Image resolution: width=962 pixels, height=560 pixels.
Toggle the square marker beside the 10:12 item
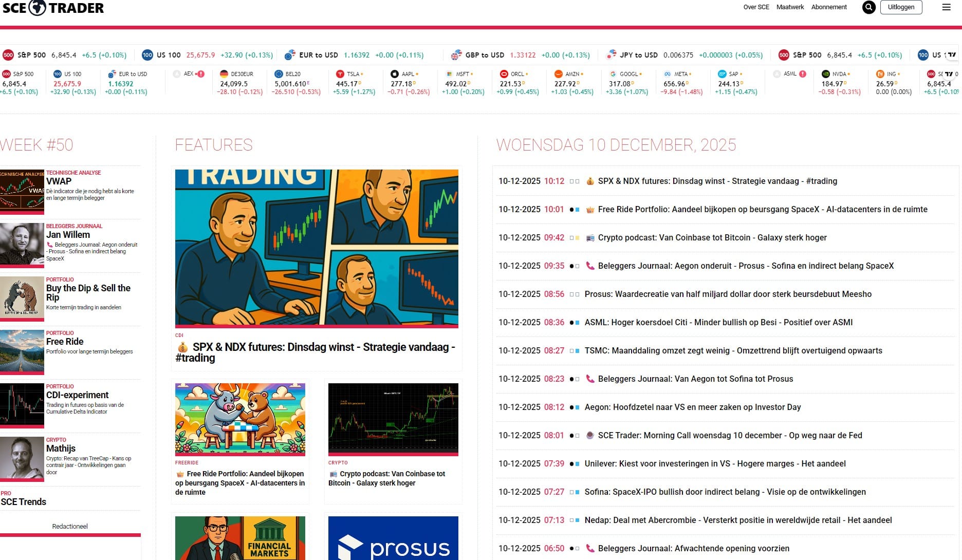(x=571, y=181)
